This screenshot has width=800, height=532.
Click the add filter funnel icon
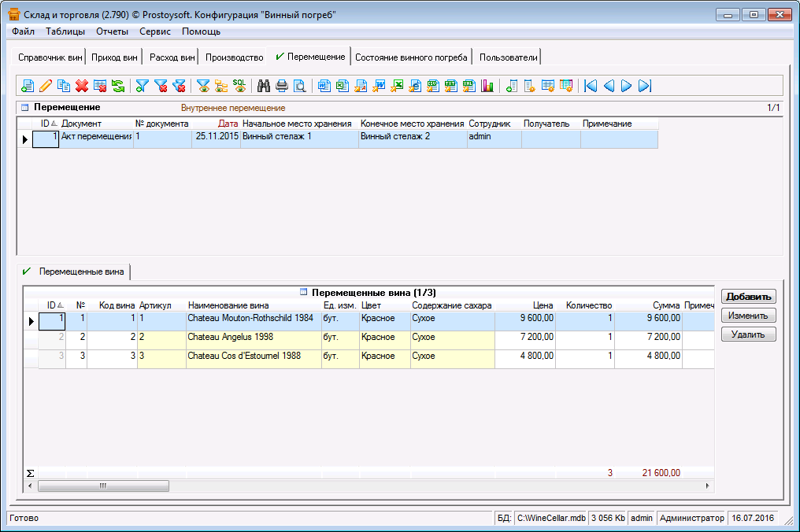(x=143, y=86)
